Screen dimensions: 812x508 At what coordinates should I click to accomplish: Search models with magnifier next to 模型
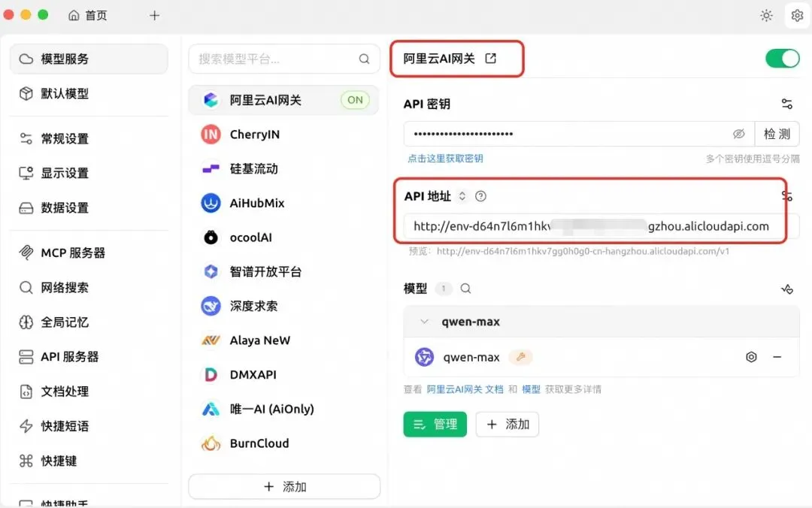pos(465,289)
